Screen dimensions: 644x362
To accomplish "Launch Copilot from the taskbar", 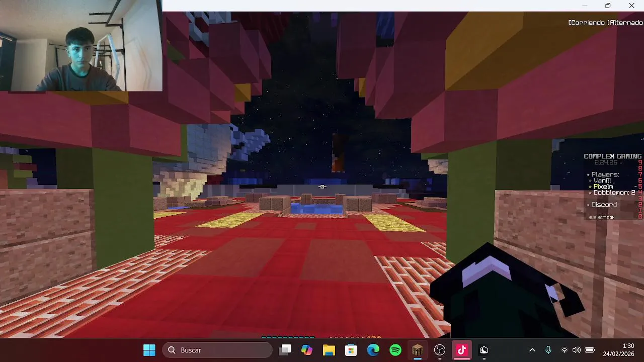I will pyautogui.click(x=307, y=350).
